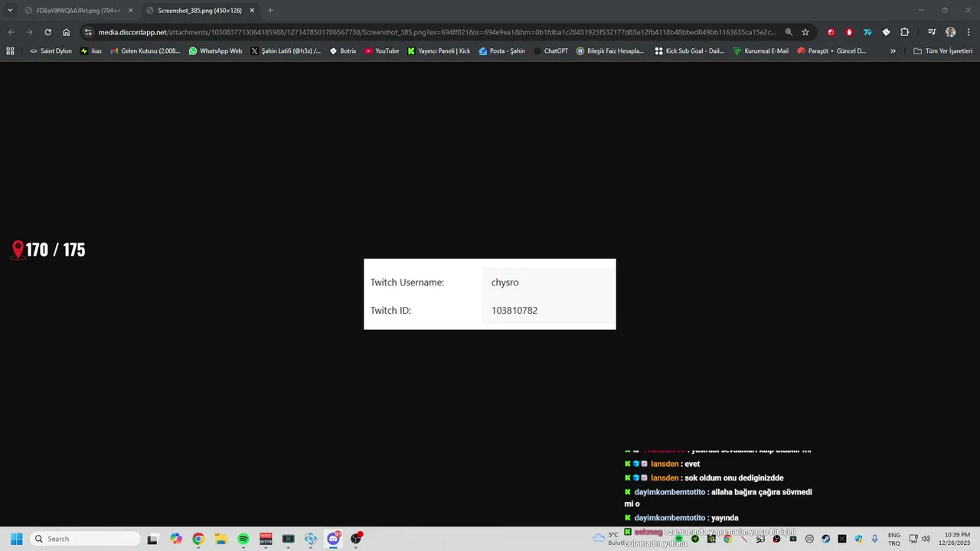This screenshot has height=551, width=980.
Task: Open the ChatGPT bookmark
Action: point(550,51)
